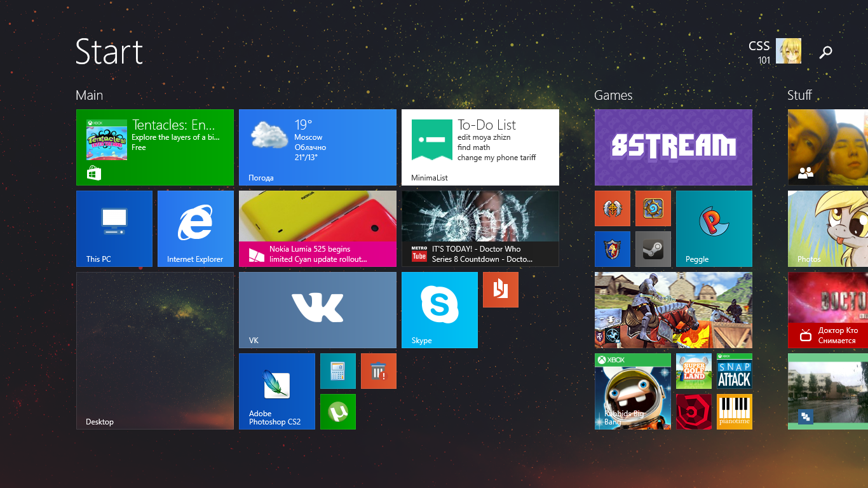Open the Погода weather tile

click(x=318, y=147)
